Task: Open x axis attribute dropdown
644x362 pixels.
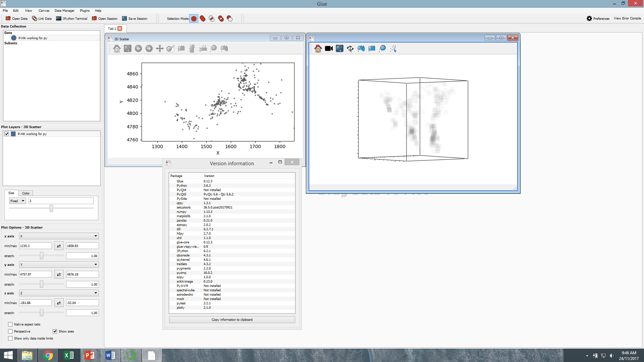Action: (x=59, y=236)
